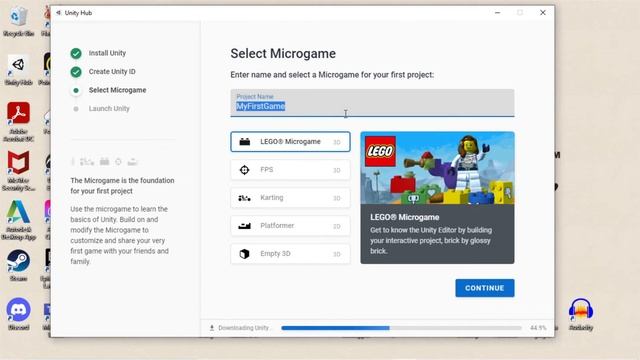Select the LEGO® Microgame option

click(x=290, y=142)
